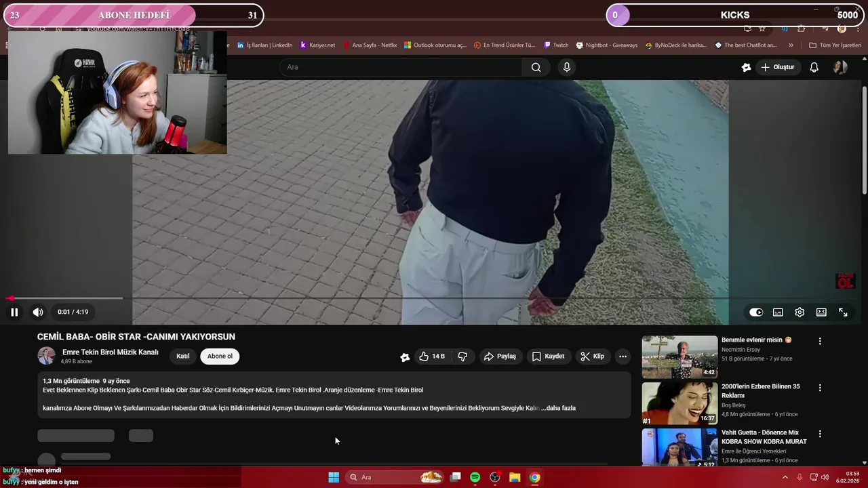Screen dimensions: 868x488
Task: Create a clip with Klip button
Action: coord(592,357)
